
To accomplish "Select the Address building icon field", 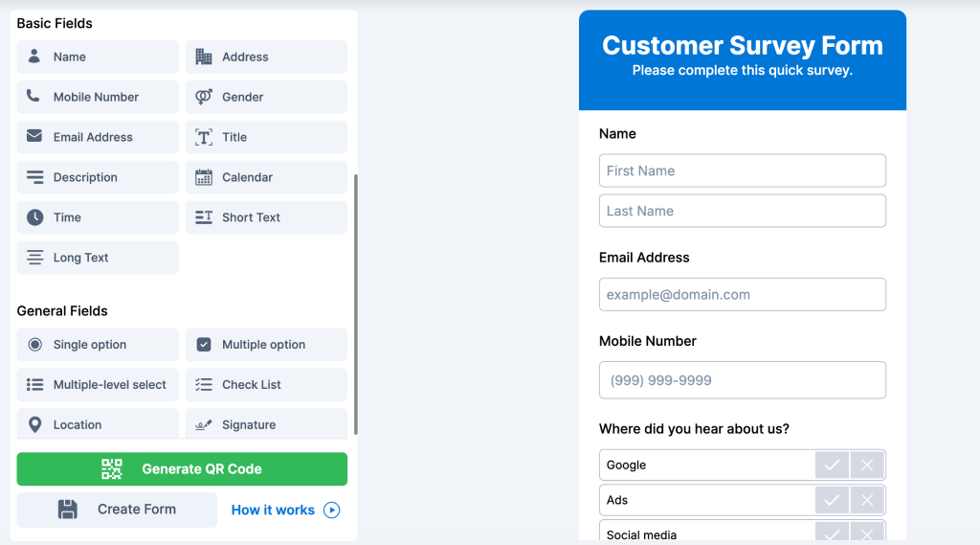I will coord(266,57).
